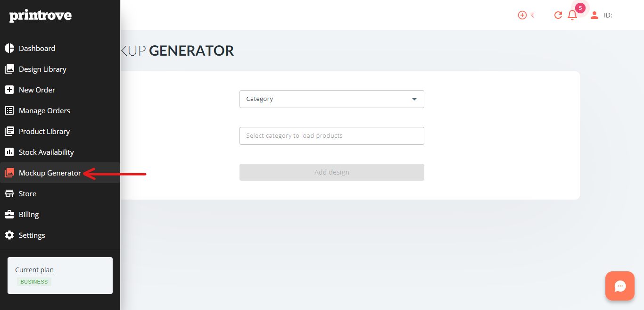
Task: Click the printrove logo
Action: click(41, 16)
